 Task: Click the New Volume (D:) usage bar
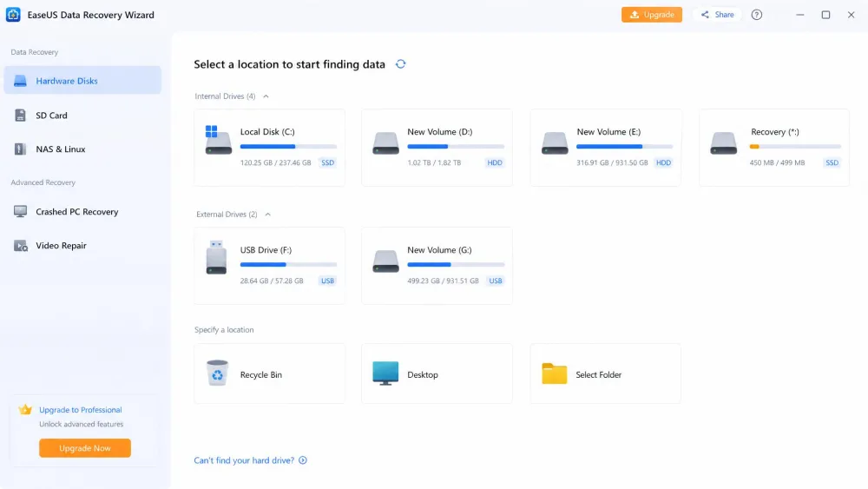coord(456,147)
